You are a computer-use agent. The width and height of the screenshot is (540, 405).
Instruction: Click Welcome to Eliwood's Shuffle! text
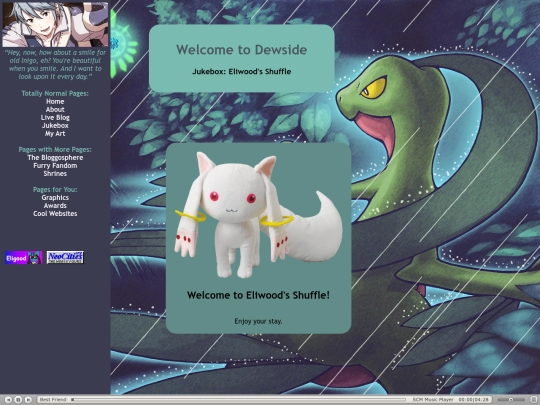pos(258,295)
